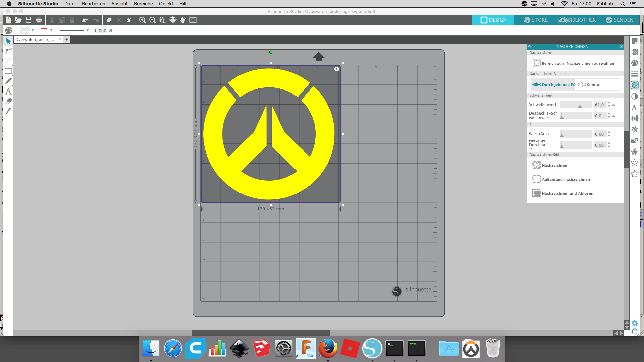Click Nachzeichnen und Ablösen button
This screenshot has height=362, width=644.
point(575,193)
